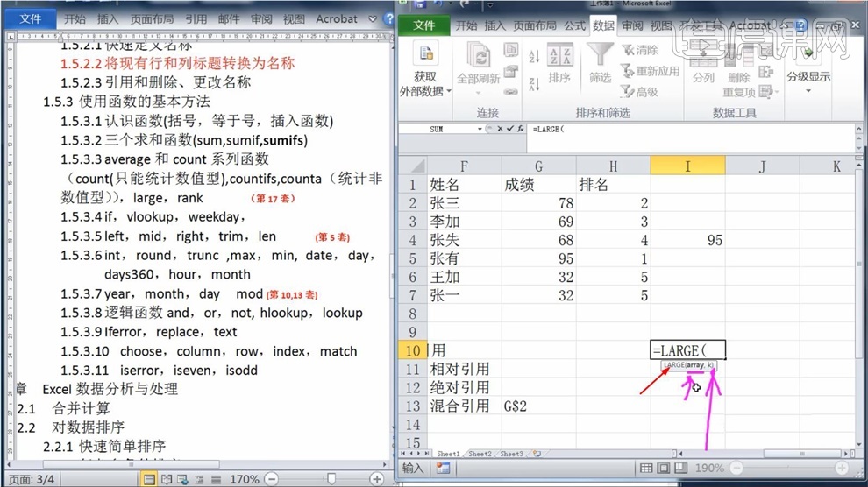This screenshot has height=487, width=868.
Task: Open the Word 审阅 tab
Action: pos(261,18)
